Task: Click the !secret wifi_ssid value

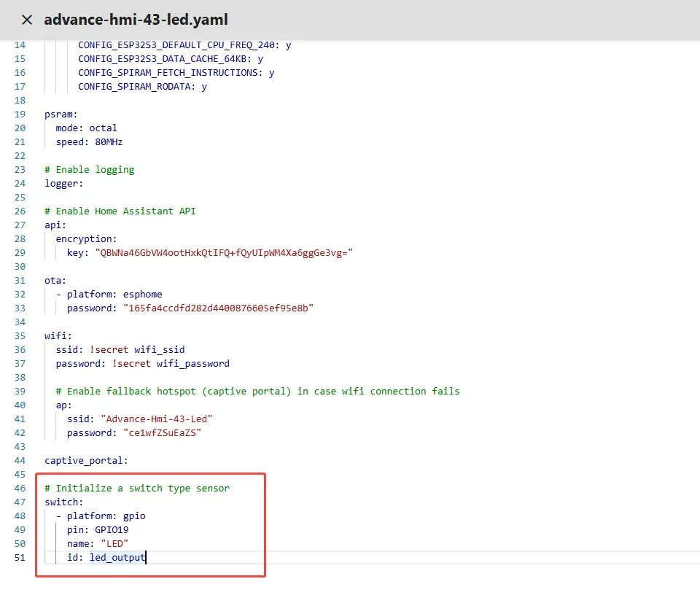Action: pos(137,350)
